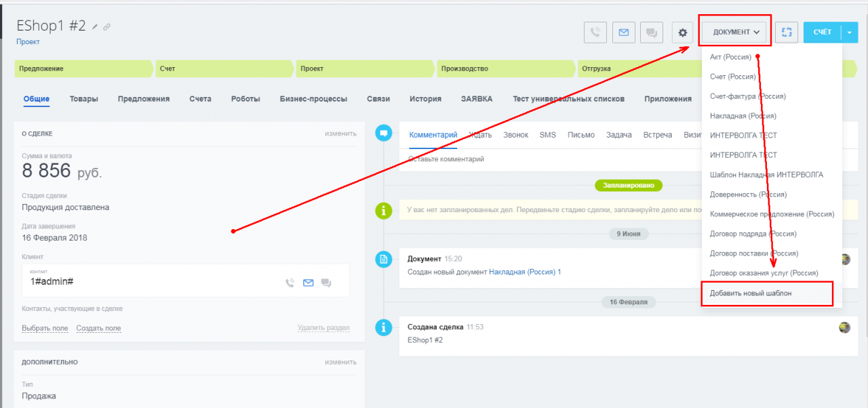Open the Бизнес-процессы tab
868x408 pixels.
point(313,99)
